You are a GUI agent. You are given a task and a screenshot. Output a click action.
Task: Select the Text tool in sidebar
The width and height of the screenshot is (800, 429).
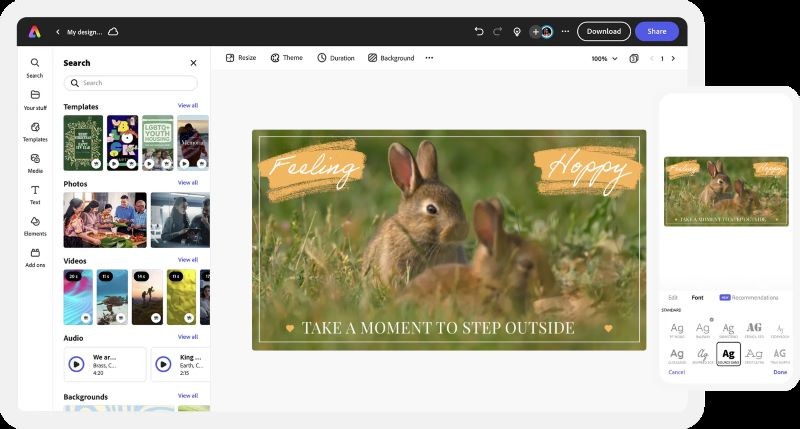pyautogui.click(x=35, y=195)
